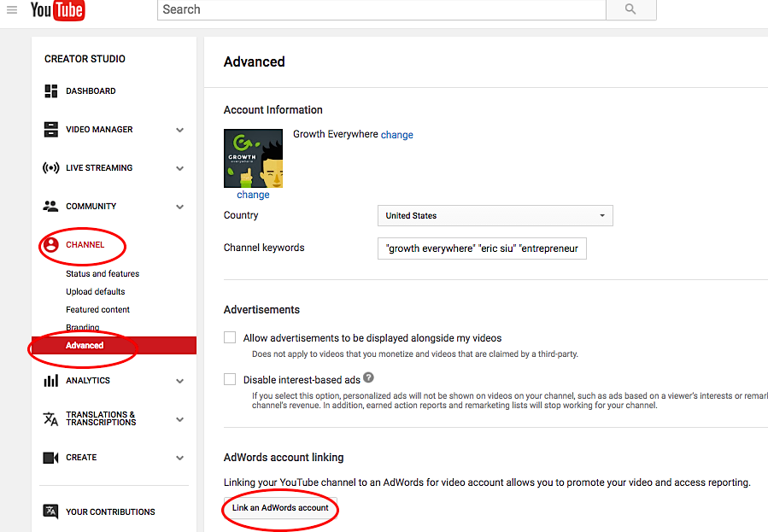Open the Country dropdown
This screenshot has height=532, width=768.
pyautogui.click(x=495, y=215)
